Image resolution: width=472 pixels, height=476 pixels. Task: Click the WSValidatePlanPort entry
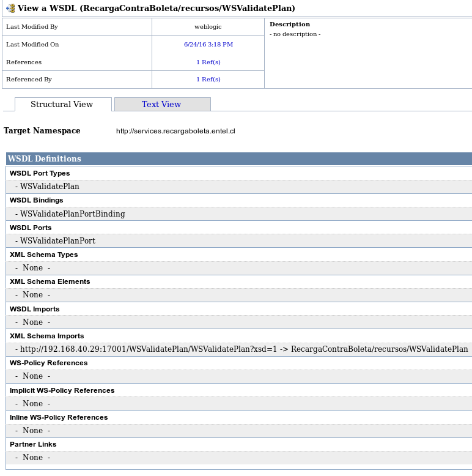point(57,240)
